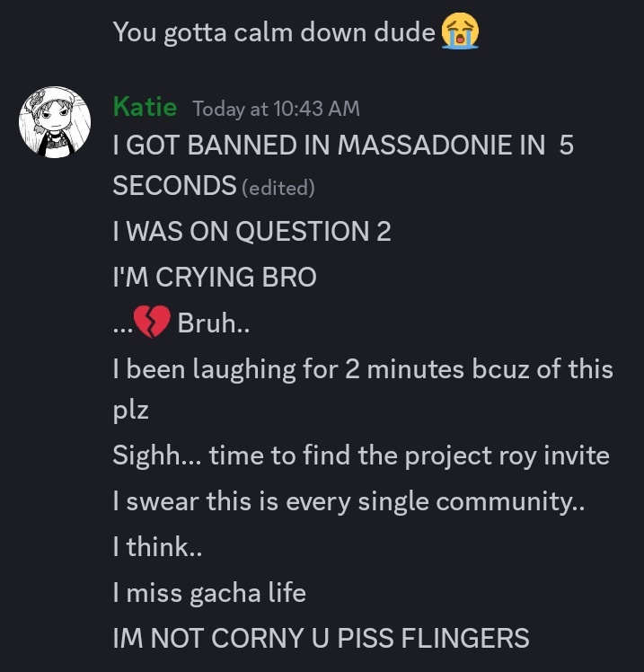Open Katie's profile avatar picture
Screen dimensions: 644x672
55,122
